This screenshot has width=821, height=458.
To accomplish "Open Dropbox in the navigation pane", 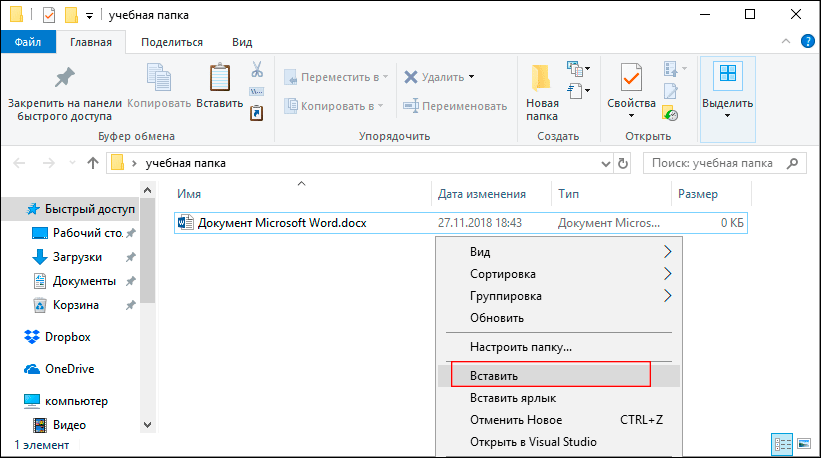I will pos(67,337).
